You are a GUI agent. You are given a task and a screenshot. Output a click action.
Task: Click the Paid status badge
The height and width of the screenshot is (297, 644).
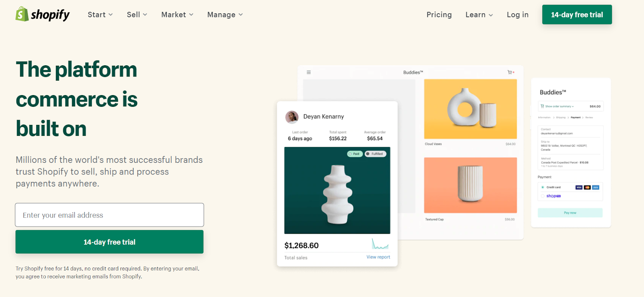coord(355,154)
